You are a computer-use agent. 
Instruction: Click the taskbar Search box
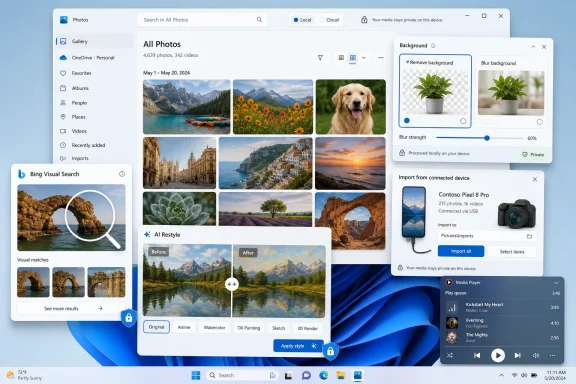pos(242,375)
